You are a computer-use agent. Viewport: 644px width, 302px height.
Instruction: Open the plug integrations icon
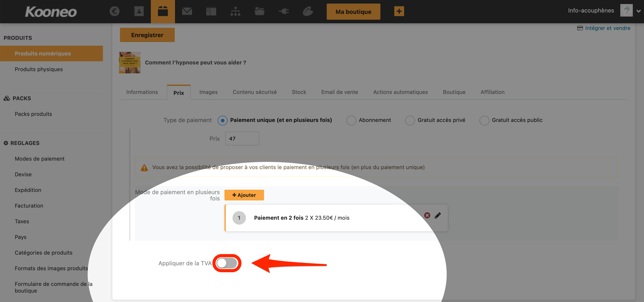point(284,11)
